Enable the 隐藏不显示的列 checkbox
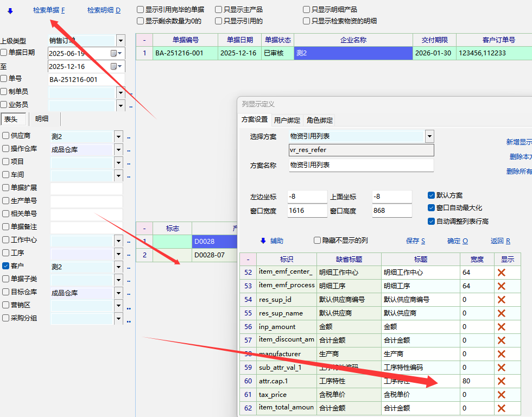This screenshot has width=532, height=417. [318, 241]
